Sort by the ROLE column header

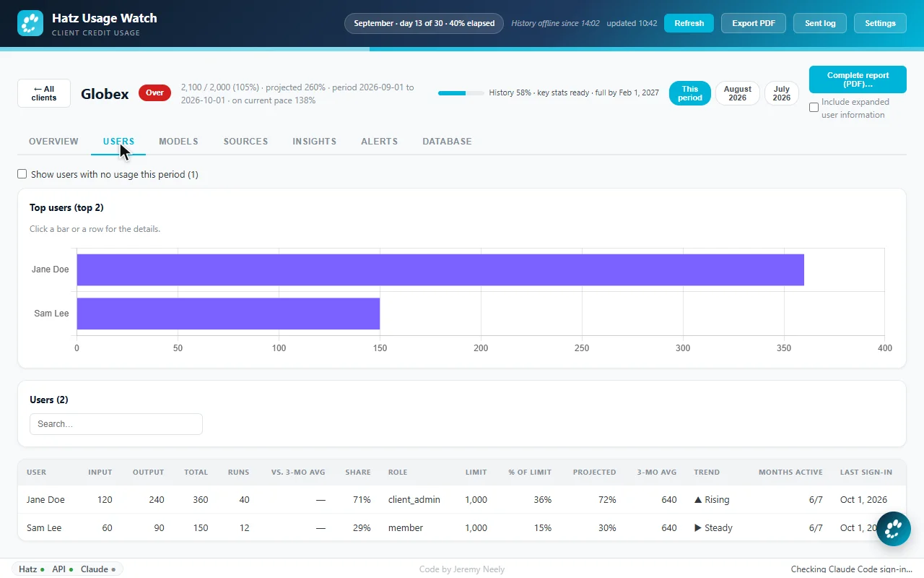(398, 473)
